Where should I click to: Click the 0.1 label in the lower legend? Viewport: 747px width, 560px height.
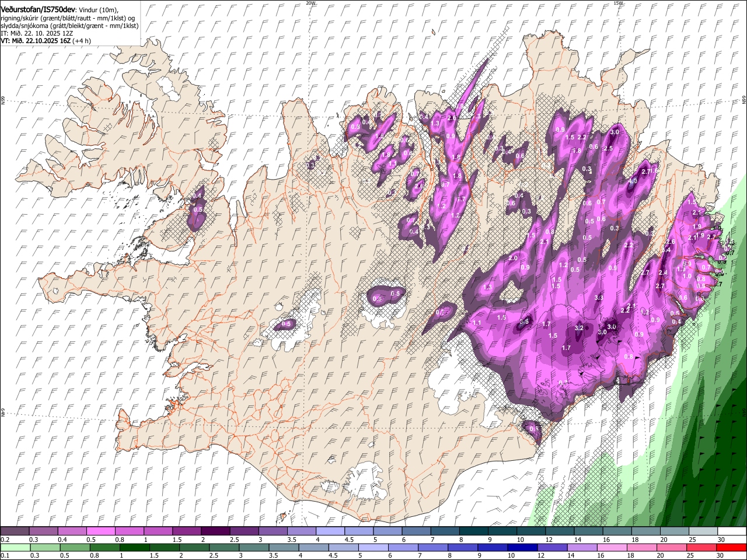tap(5, 556)
